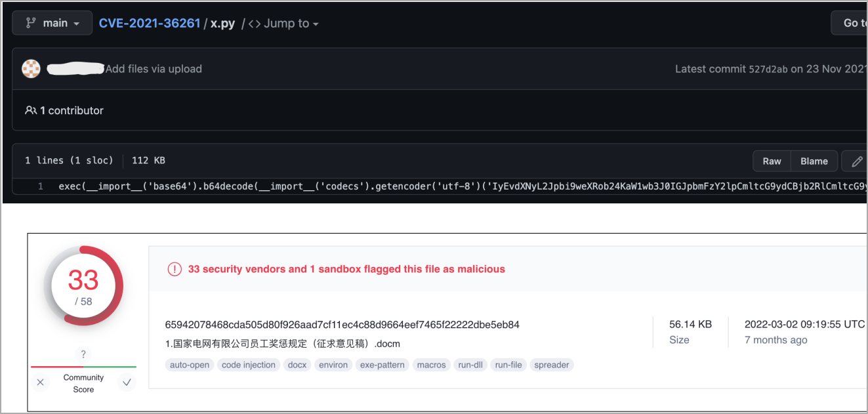Click the warning icon next to malicious flag message
This screenshot has height=414, width=868.
tap(175, 269)
